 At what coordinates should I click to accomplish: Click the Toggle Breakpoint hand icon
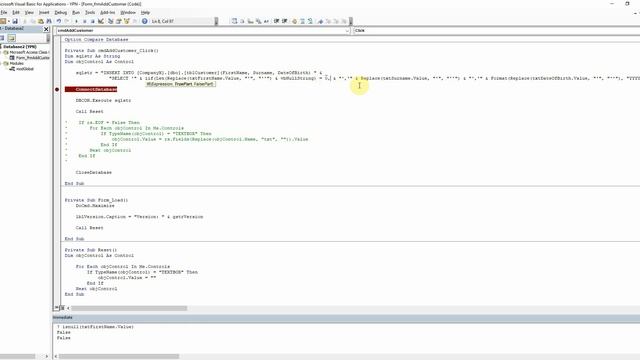(294, 21)
